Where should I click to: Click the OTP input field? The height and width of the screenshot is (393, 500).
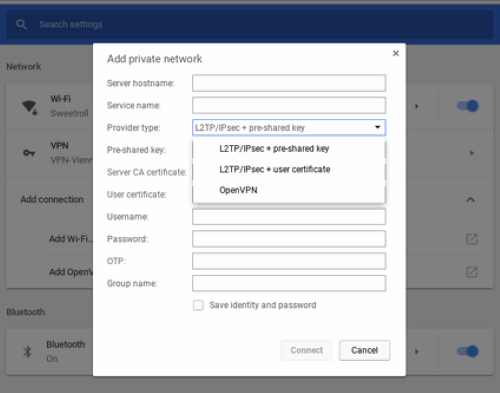click(289, 261)
